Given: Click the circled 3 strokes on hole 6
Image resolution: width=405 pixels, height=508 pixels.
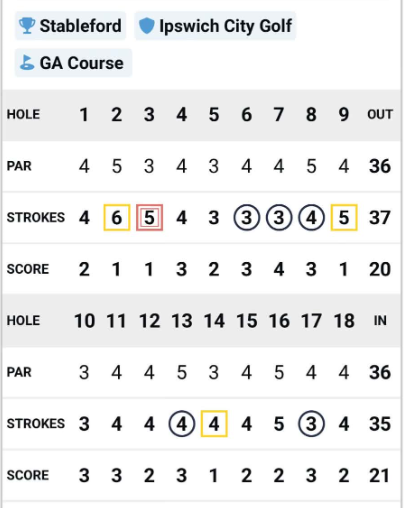Looking at the screenshot, I should coord(246,217).
